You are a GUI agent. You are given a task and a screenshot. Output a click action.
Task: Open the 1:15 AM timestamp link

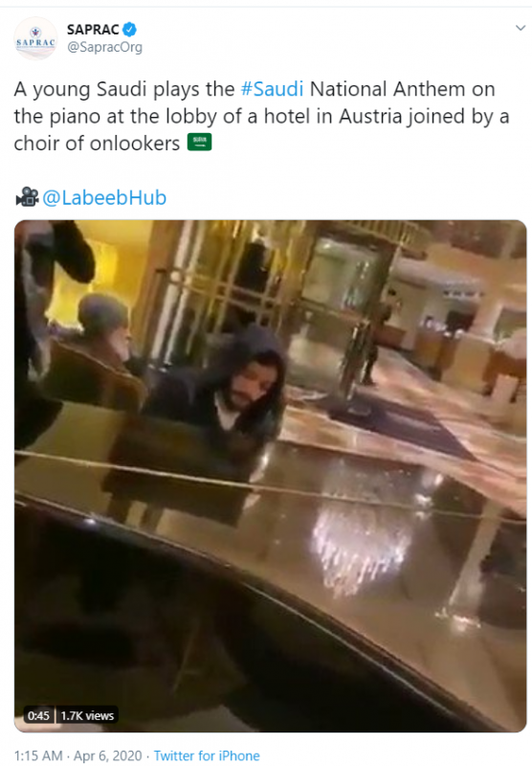38,755
